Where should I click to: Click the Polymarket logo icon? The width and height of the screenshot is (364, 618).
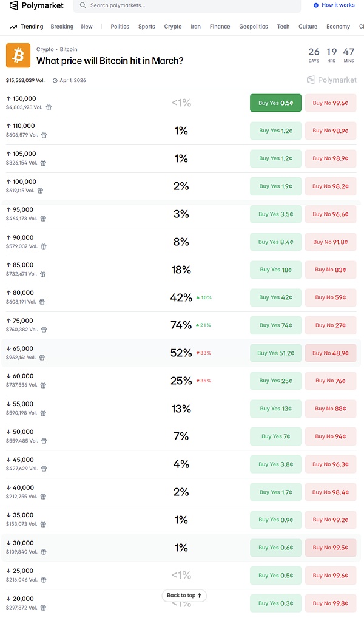pos(13,5)
